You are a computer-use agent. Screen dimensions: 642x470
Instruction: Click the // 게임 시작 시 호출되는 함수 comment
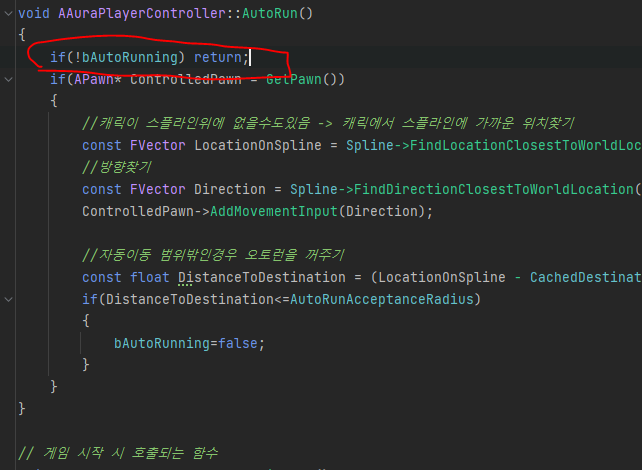[118, 453]
